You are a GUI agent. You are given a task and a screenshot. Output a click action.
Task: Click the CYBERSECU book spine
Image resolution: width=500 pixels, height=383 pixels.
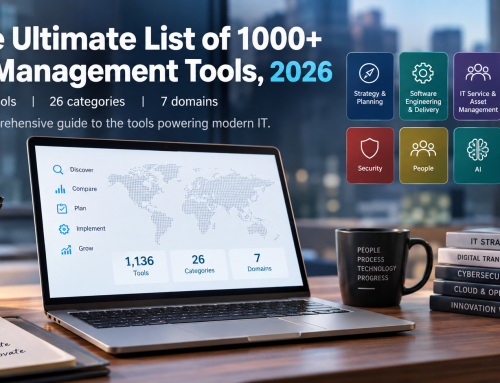tap(467, 273)
